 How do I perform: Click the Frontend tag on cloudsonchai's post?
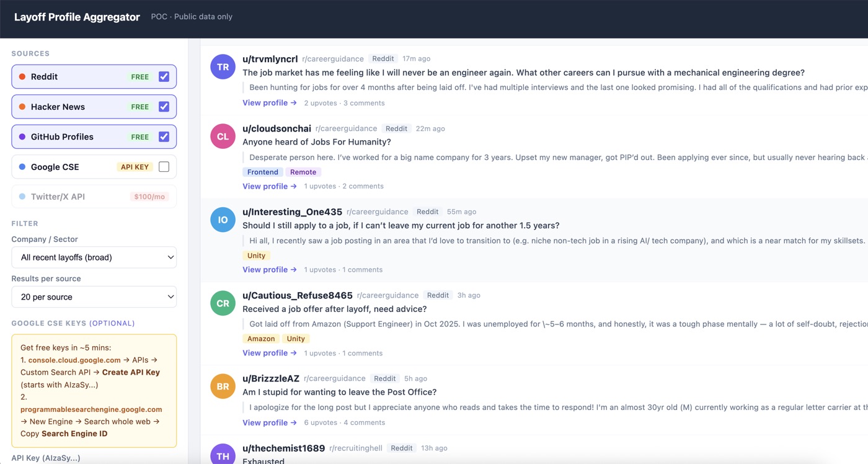pos(263,172)
